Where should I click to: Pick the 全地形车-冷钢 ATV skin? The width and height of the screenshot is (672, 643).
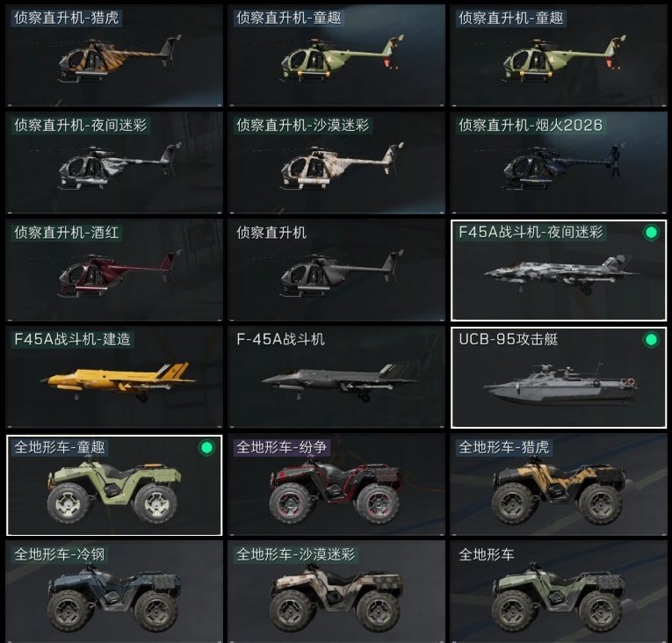tap(114, 592)
